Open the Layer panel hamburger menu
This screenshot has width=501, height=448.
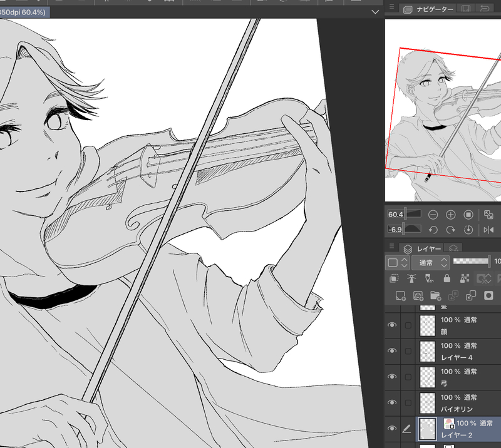[392, 246]
